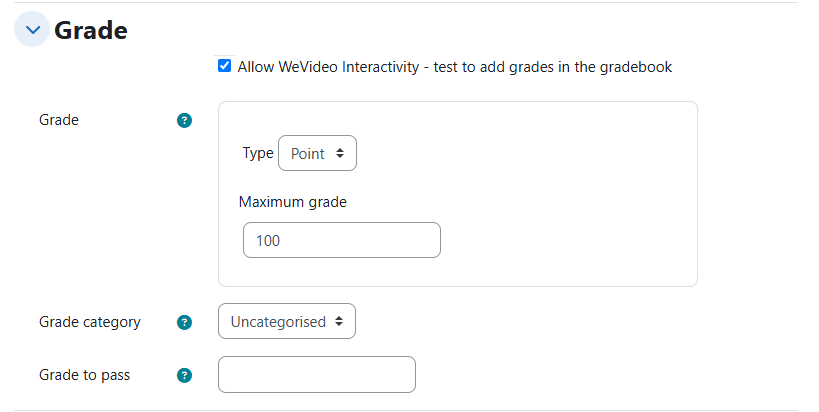Image resolution: width=819 pixels, height=412 pixels.
Task: Show help for Grade to pass
Action: click(x=184, y=375)
